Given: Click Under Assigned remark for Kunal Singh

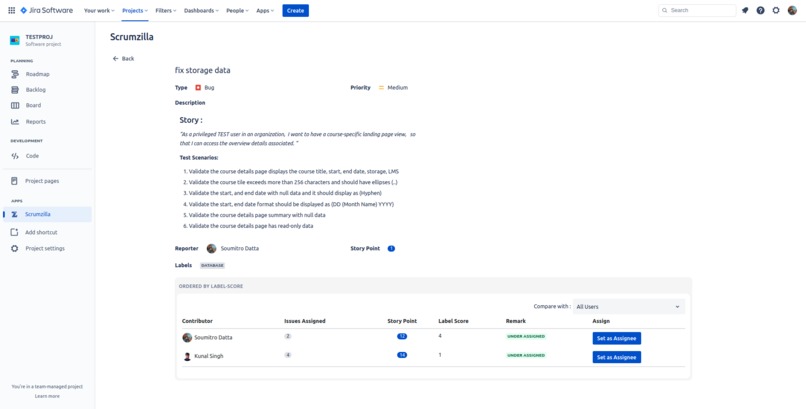Looking at the screenshot, I should [x=526, y=356].
